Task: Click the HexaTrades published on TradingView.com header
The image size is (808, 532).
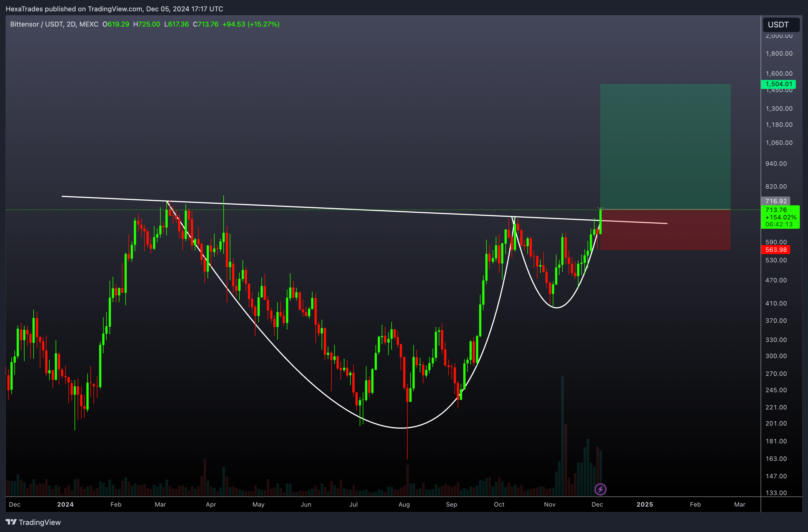Action: (x=114, y=9)
